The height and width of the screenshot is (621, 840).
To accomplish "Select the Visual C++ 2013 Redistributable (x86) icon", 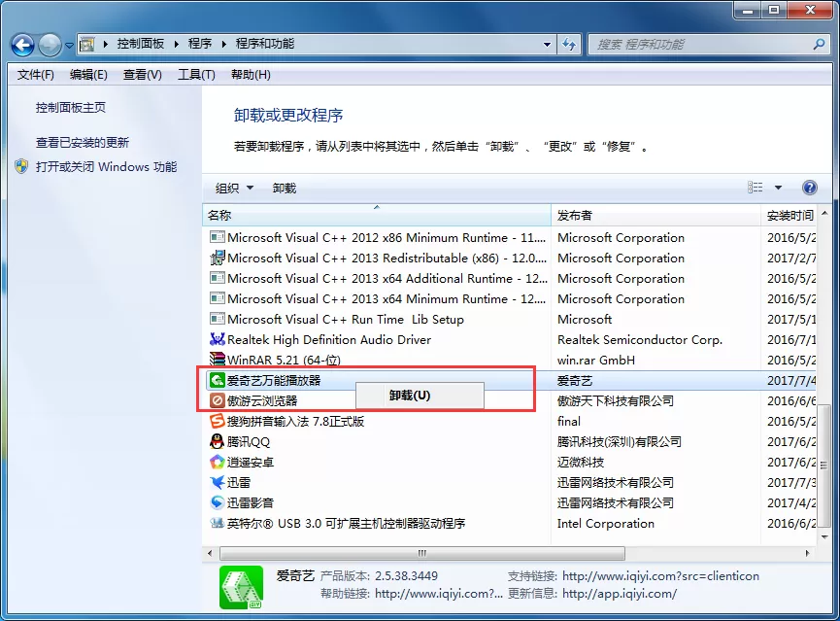I will (x=217, y=258).
